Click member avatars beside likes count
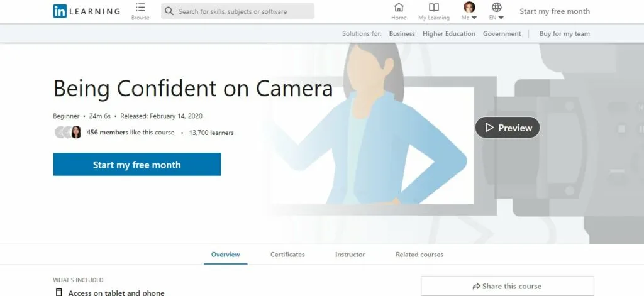 pyautogui.click(x=68, y=132)
